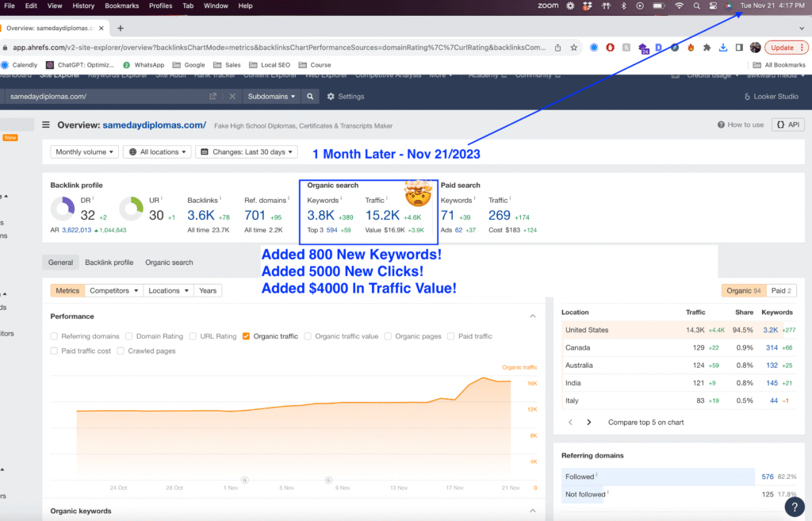Open the macOS Wi-Fi status icon
This screenshot has width=812, height=521.
point(679,6)
